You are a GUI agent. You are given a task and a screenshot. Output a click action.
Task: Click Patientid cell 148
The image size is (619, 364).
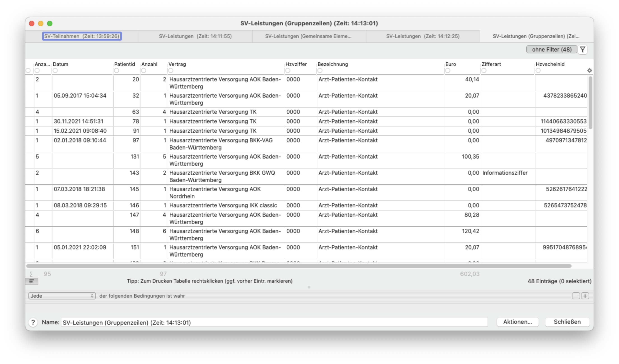pyautogui.click(x=134, y=231)
